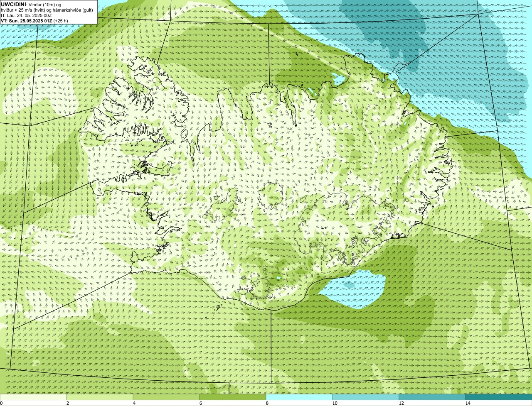Click the 4–6 m/s green legend swatch
Viewport: 532px width, 406px height.
tap(166, 397)
